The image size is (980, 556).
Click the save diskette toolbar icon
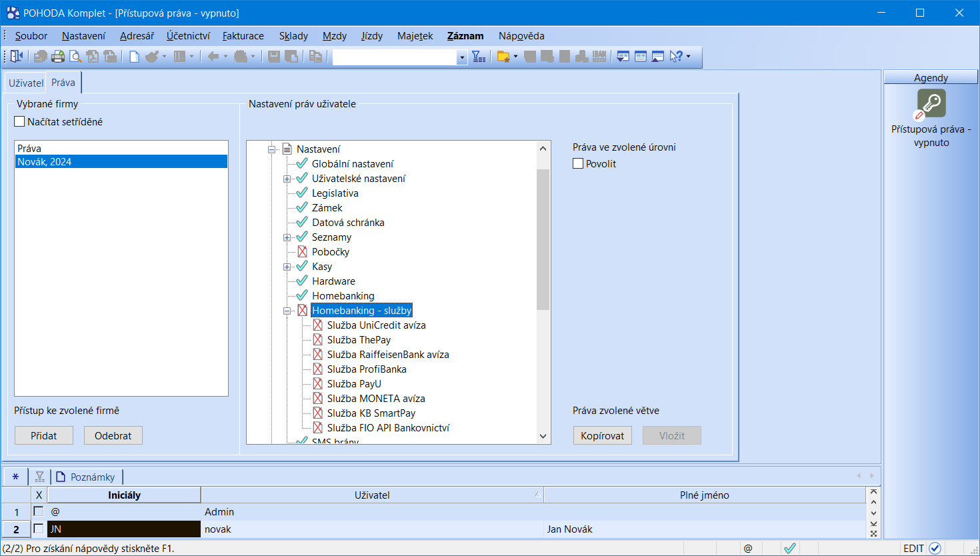273,57
